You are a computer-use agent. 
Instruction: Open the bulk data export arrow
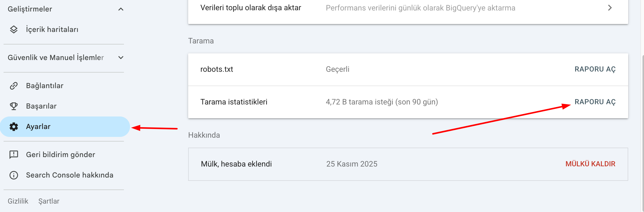610,8
